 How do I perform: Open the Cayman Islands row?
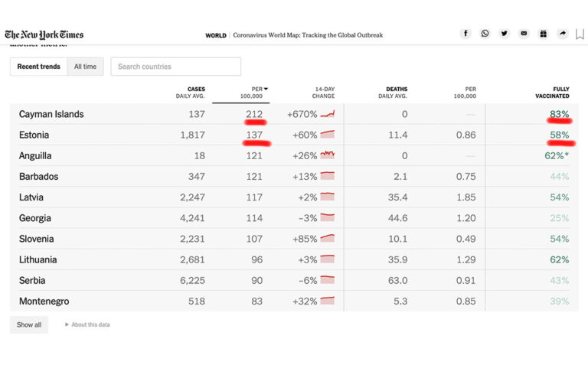click(51, 114)
